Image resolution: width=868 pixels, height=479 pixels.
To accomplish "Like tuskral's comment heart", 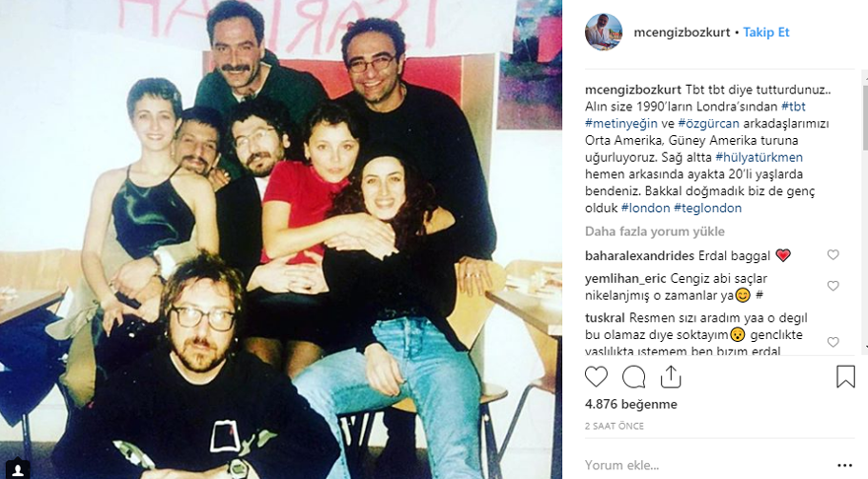I will coord(832,342).
